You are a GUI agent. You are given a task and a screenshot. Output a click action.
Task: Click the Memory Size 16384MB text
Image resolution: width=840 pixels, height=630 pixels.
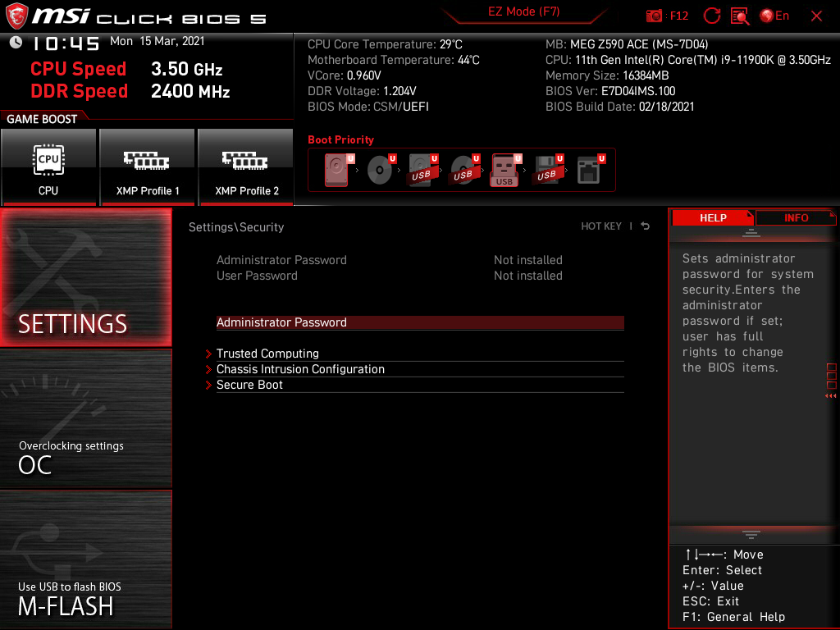click(607, 75)
